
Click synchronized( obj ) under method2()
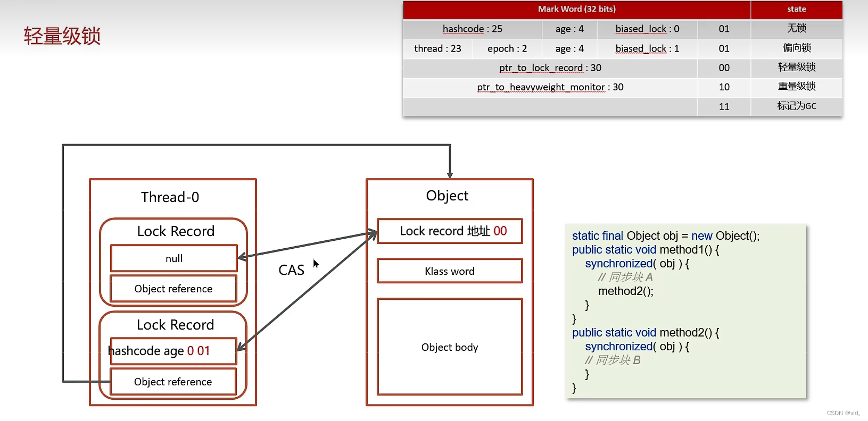coord(637,347)
